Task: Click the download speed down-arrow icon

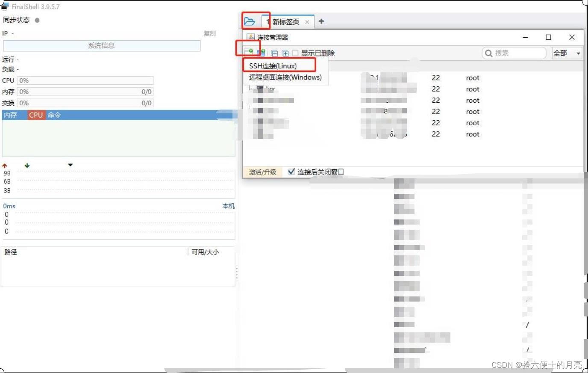Action: (x=27, y=166)
